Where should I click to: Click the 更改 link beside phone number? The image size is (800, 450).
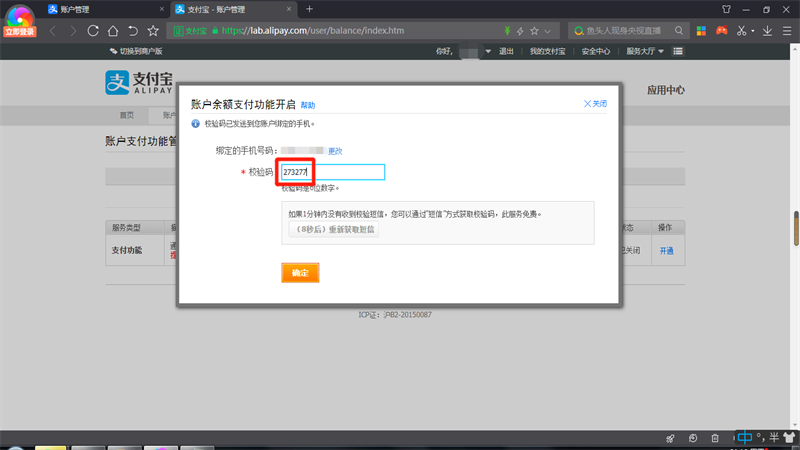335,150
